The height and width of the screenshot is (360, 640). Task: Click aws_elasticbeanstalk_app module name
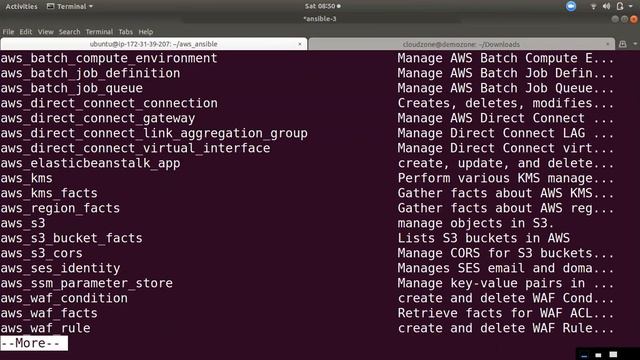(x=90, y=163)
